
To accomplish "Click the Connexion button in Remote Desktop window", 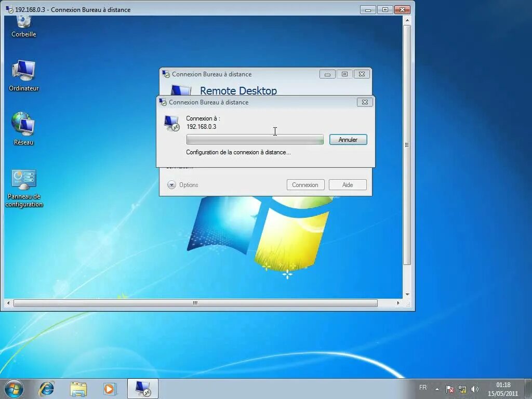I will coord(305,185).
